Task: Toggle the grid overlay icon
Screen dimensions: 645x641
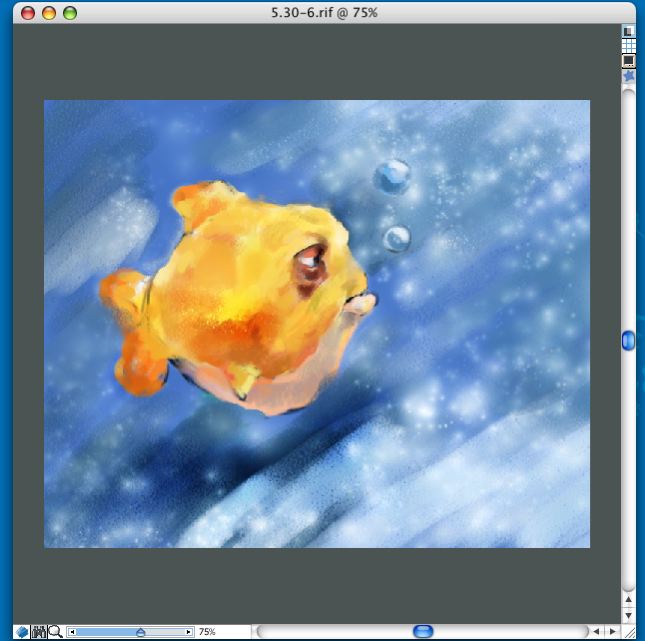Action: pos(628,46)
